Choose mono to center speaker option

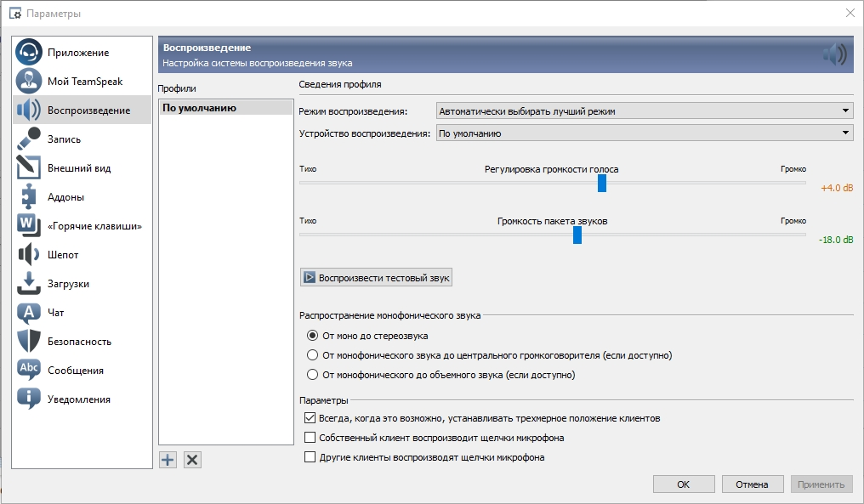point(313,355)
